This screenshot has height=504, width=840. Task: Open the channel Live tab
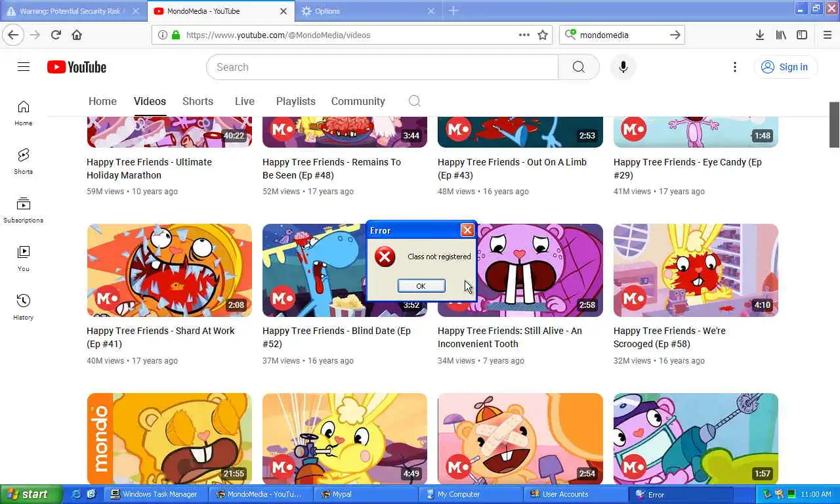[244, 101]
